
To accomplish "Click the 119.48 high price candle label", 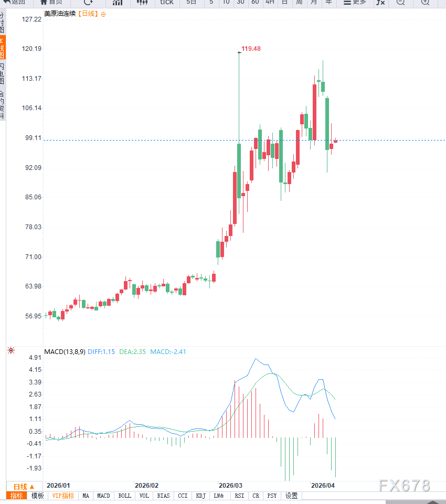I will point(251,49).
